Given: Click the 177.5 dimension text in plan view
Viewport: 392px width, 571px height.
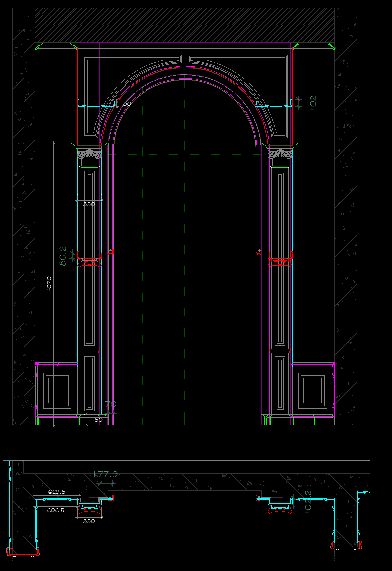Looking at the screenshot, I should point(106,474).
